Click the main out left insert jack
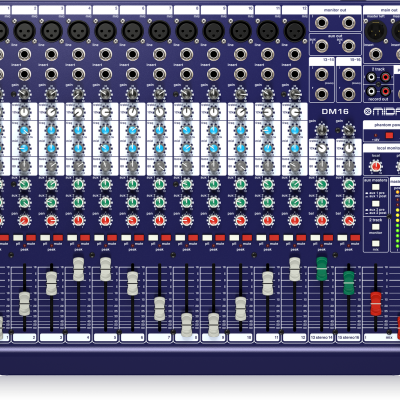The width and height of the screenshot is (400, 400). coord(376,54)
